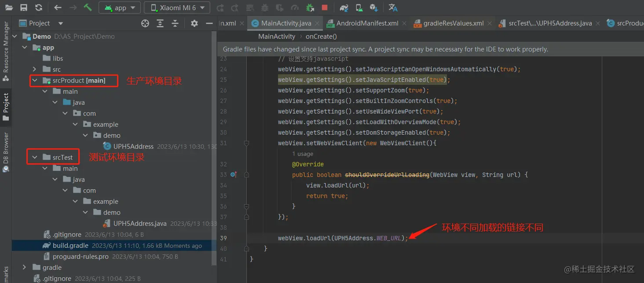
Task: Collapse the Demo project root node
Action: pos(15,37)
